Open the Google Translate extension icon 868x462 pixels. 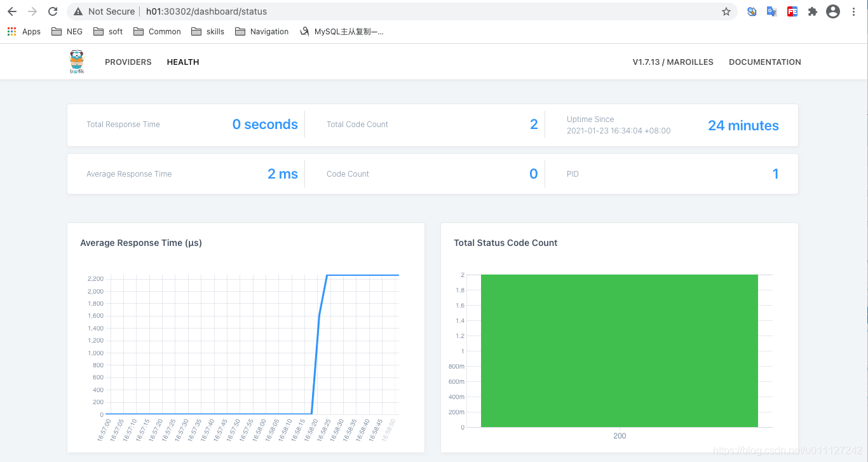coord(772,11)
